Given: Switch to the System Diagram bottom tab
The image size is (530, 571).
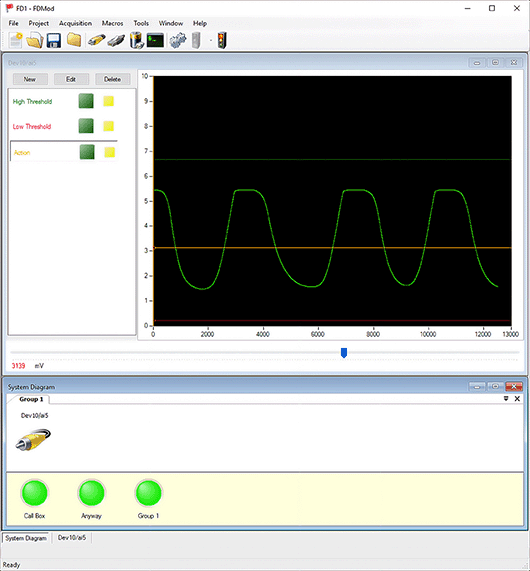Looking at the screenshot, I should pyautogui.click(x=26, y=538).
